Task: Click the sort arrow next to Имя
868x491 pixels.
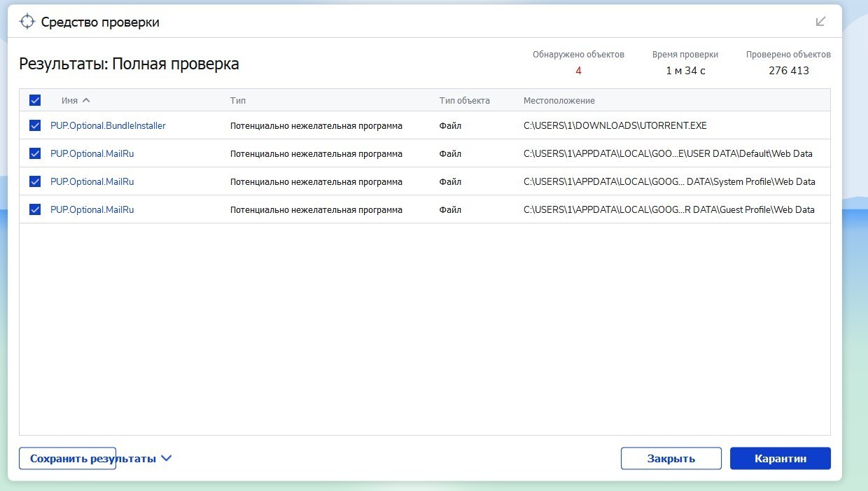Action: tap(86, 100)
